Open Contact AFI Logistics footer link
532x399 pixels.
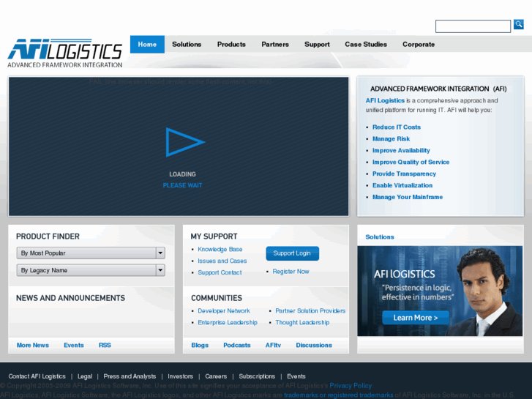(37, 376)
